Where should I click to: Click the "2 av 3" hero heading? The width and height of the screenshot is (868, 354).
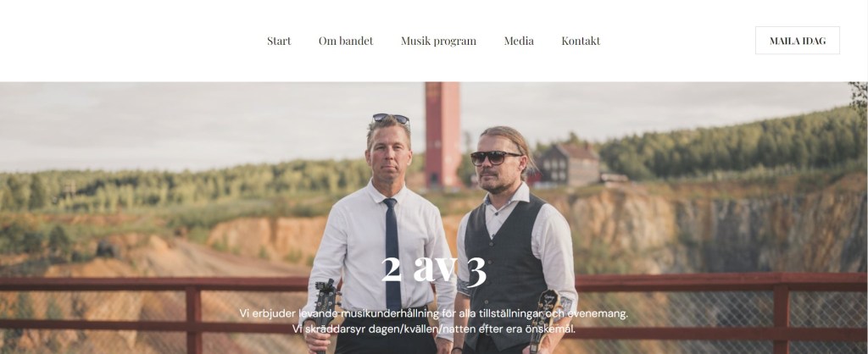[x=433, y=270]
